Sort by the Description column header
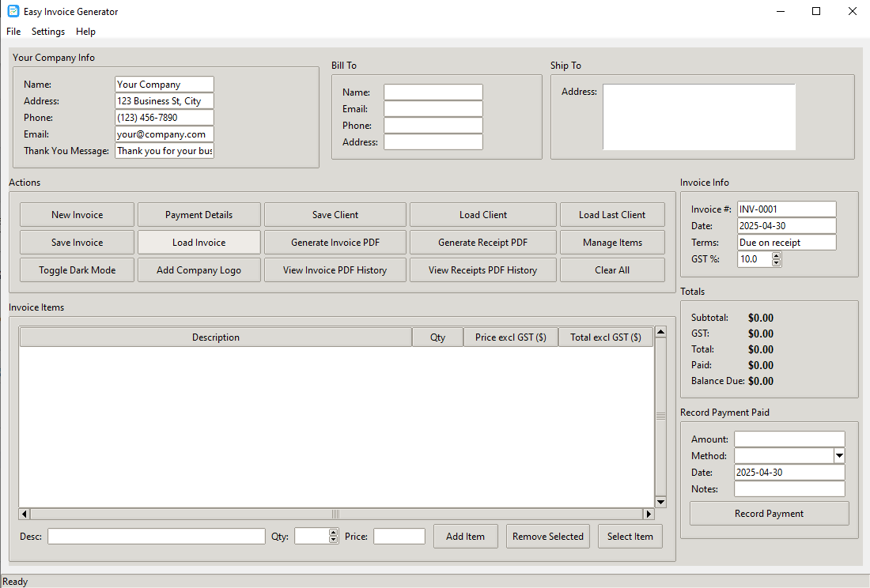This screenshot has width=870, height=588. coord(216,337)
